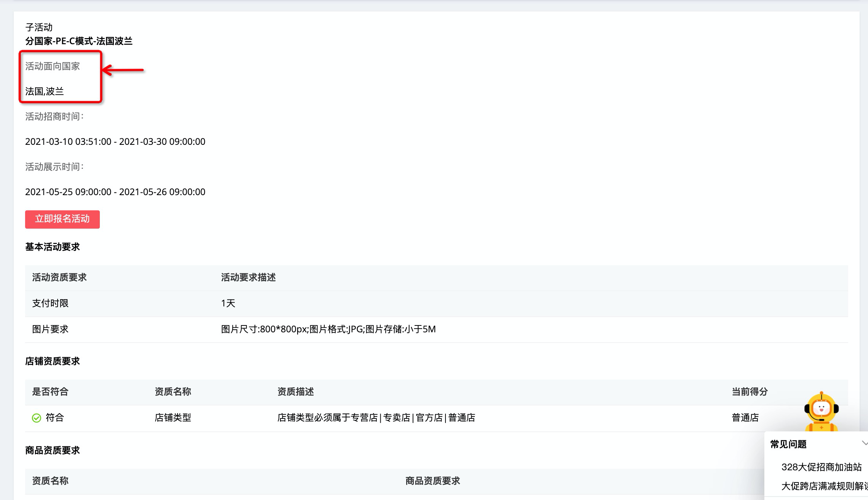Select 商品资质要求 section heading
Viewport: 868px width, 500px height.
point(53,450)
